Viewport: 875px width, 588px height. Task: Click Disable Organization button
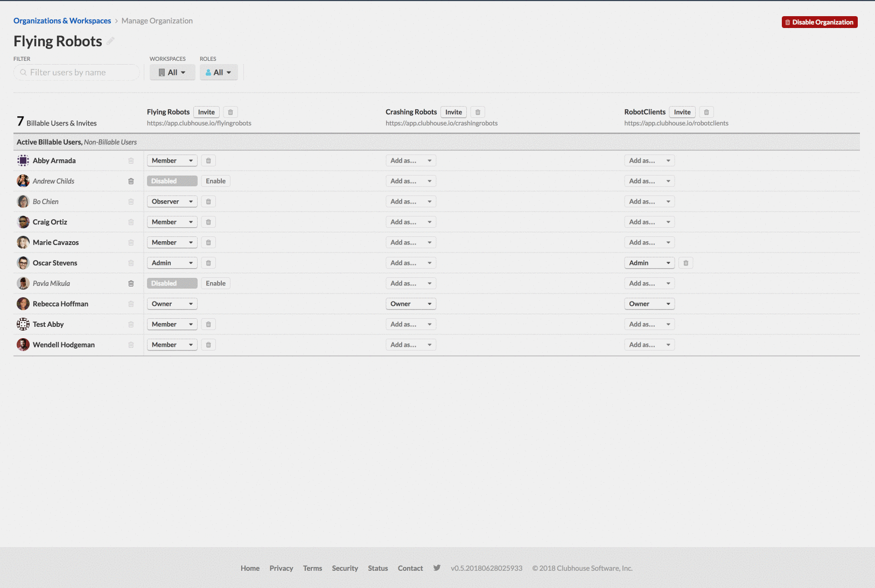820,22
